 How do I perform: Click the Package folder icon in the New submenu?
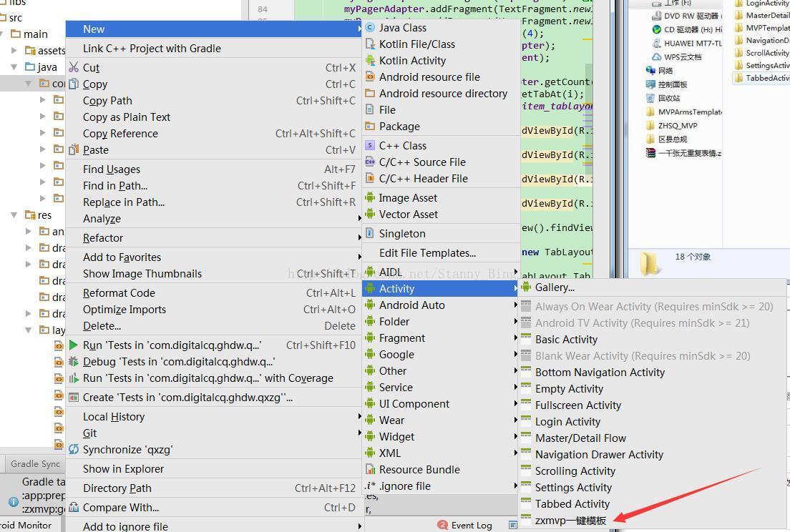point(370,126)
